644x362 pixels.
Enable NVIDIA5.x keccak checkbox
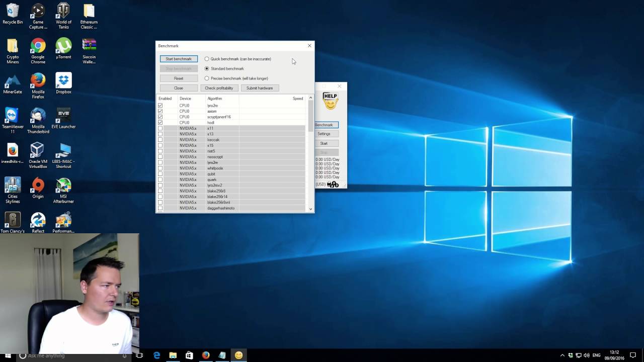coord(160,140)
